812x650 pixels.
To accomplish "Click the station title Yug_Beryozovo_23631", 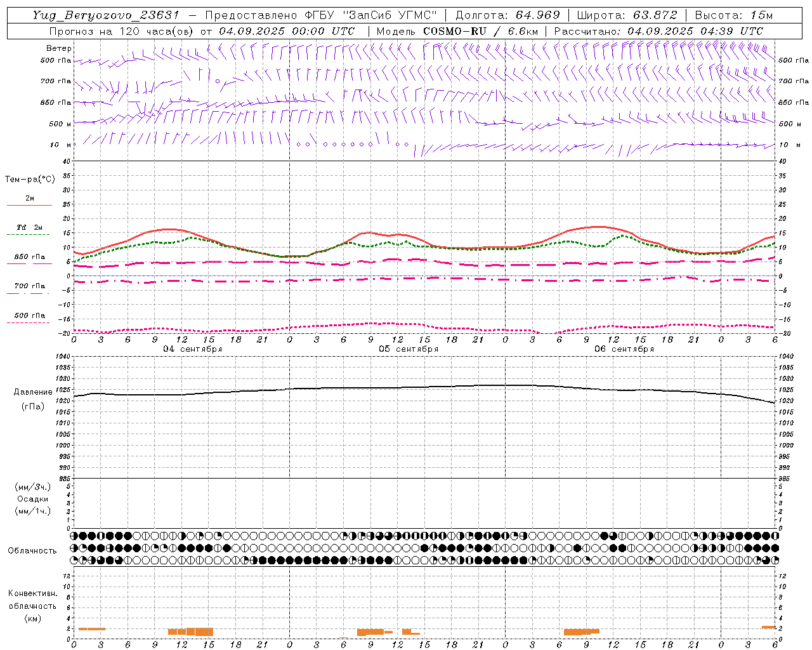I will coord(106,15).
